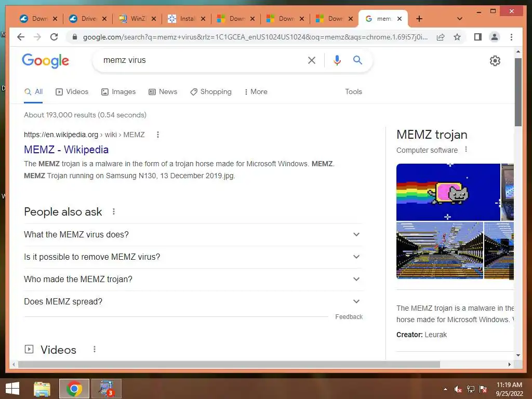Open File Explorer from the taskbar
This screenshot has height=399, width=532.
pos(42,389)
